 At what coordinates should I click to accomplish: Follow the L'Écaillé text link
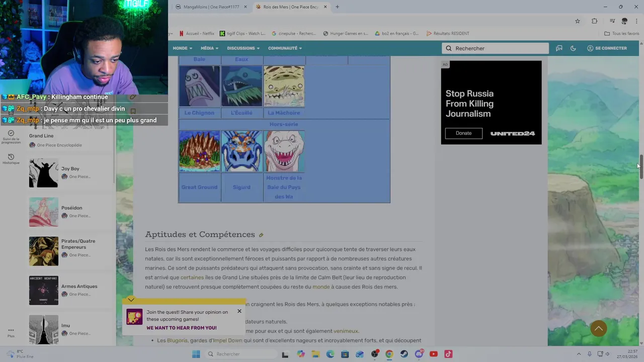(x=242, y=113)
